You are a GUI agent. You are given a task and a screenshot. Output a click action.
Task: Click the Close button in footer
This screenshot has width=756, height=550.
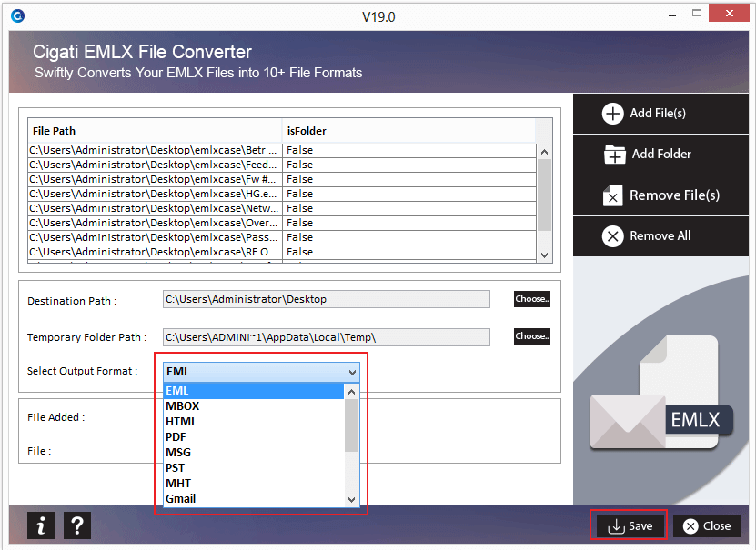pyautogui.click(x=707, y=526)
